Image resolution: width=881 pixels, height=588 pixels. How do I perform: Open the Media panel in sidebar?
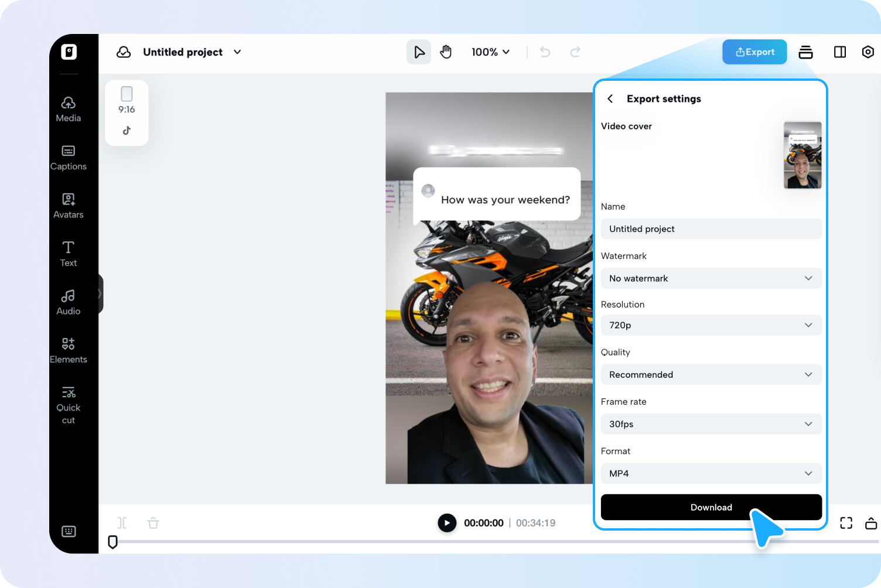[x=69, y=110]
